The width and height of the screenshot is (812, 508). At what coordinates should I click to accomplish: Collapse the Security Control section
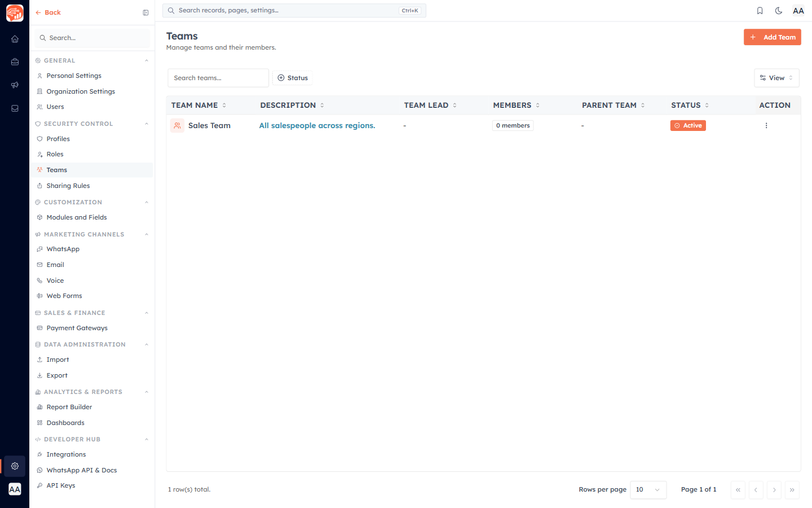[147, 124]
